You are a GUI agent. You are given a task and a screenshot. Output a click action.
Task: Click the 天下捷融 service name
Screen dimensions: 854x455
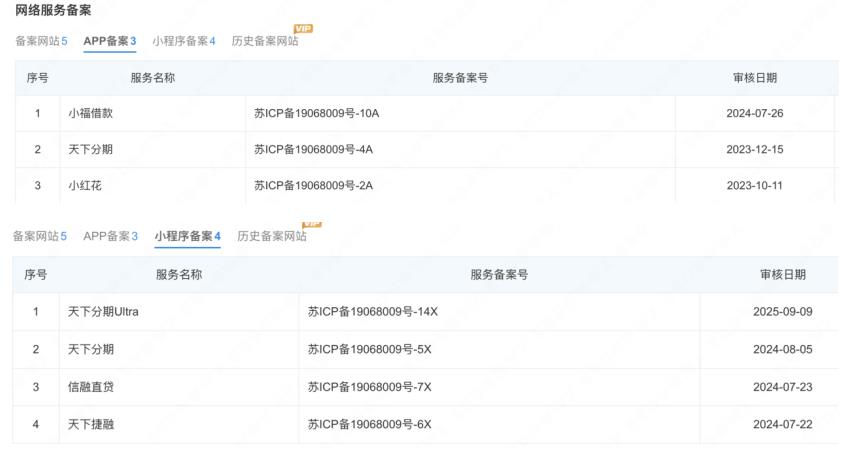click(90, 424)
